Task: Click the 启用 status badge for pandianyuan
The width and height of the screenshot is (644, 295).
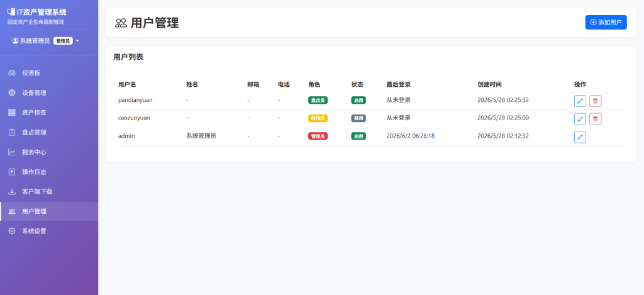Action: coord(358,100)
